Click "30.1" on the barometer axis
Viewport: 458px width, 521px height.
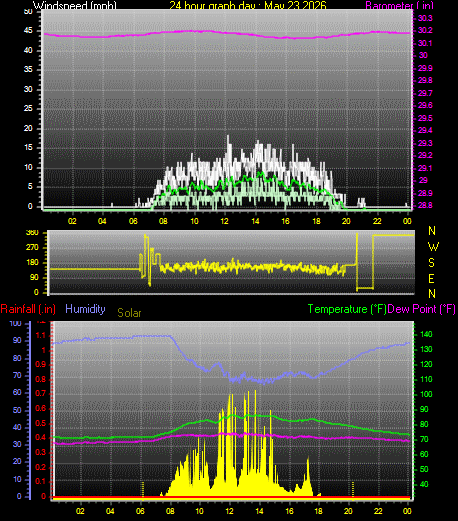(x=425, y=43)
